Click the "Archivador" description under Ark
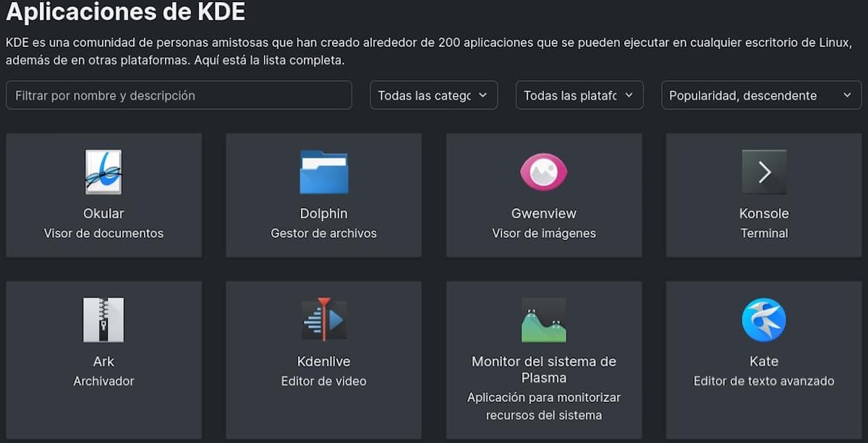 point(103,381)
